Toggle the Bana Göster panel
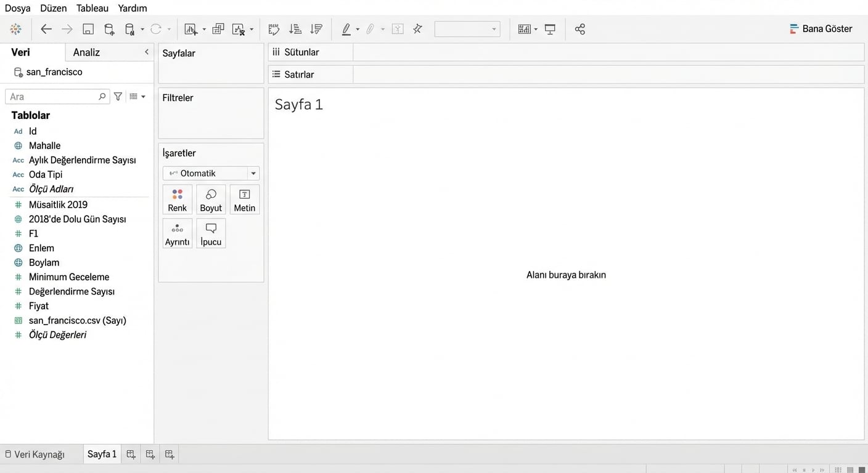Viewport: 868px width, 473px height. 821,29
